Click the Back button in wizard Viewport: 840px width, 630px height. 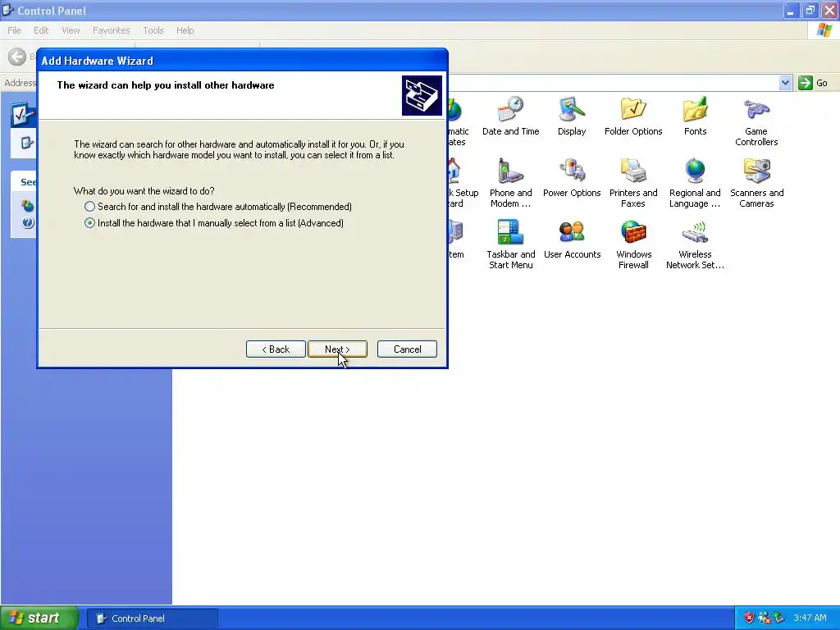[276, 349]
